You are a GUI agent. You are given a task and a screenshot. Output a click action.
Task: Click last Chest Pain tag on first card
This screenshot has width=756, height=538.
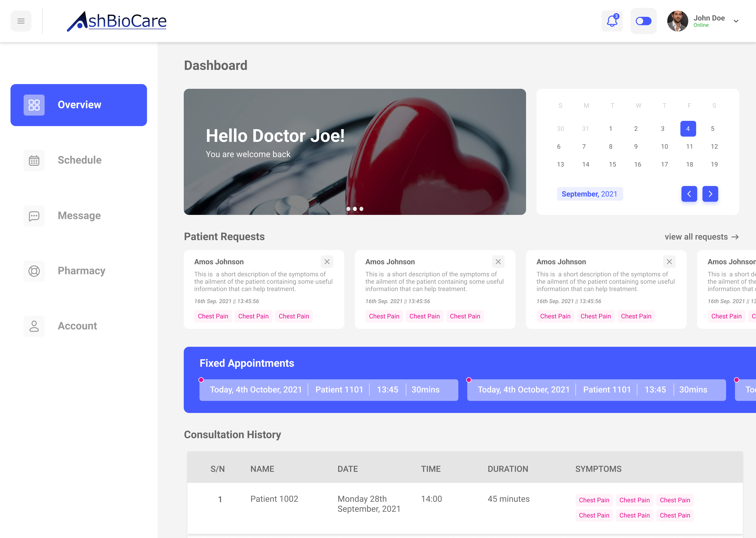[x=294, y=316]
